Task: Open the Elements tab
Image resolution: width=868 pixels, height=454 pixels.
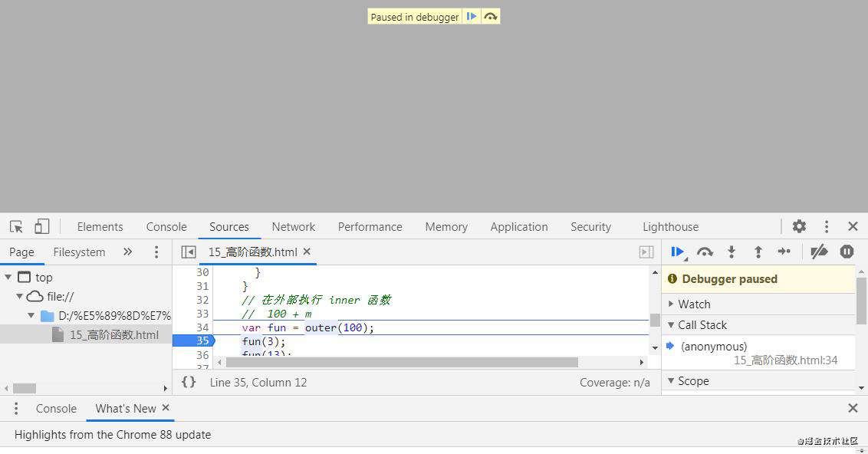Action: (x=100, y=227)
